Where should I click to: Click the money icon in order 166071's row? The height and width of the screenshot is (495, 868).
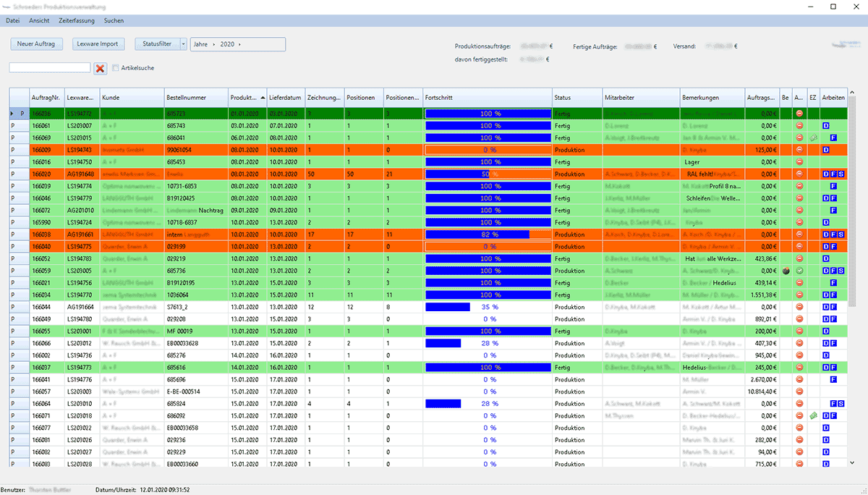pyautogui.click(x=813, y=415)
